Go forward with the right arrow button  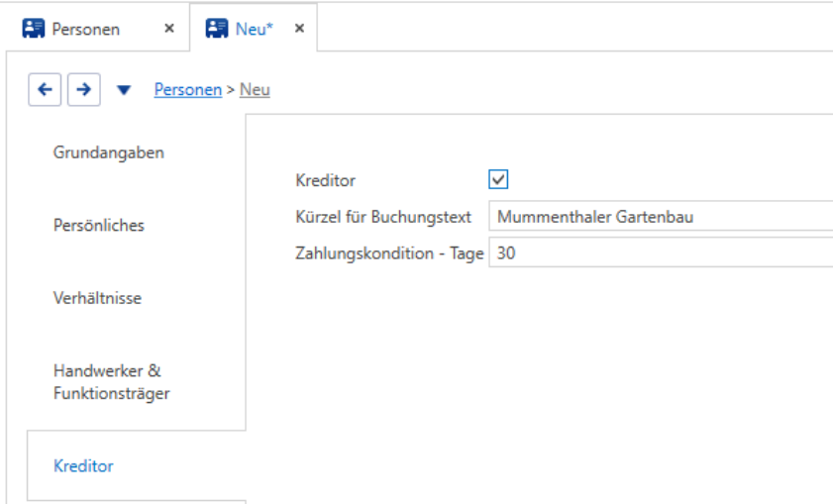84,90
